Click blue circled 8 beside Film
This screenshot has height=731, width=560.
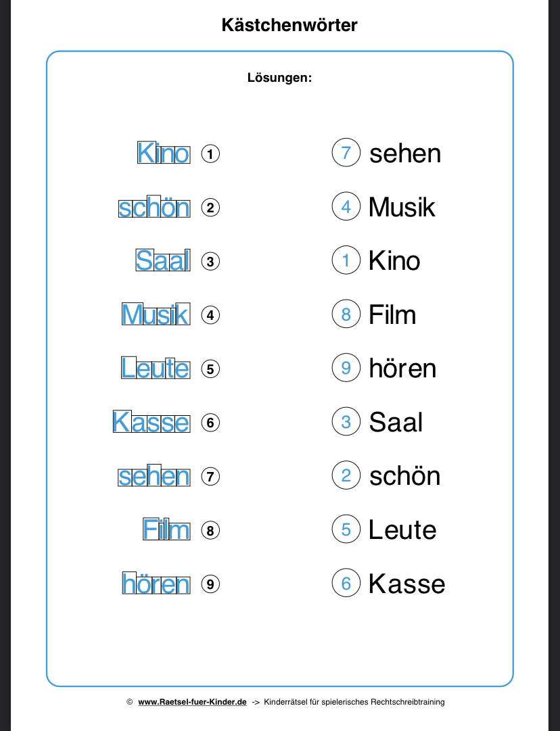(346, 314)
